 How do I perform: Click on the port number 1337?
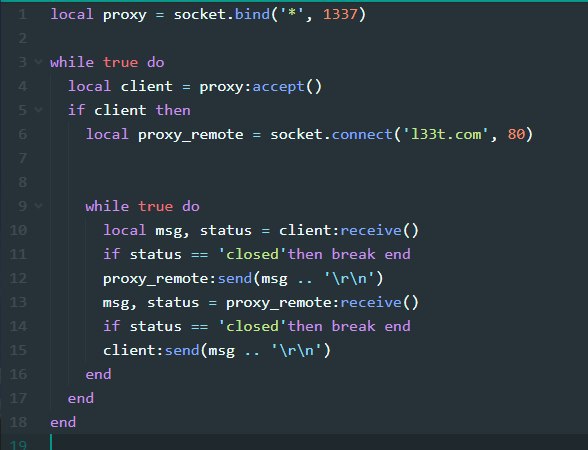pos(340,14)
